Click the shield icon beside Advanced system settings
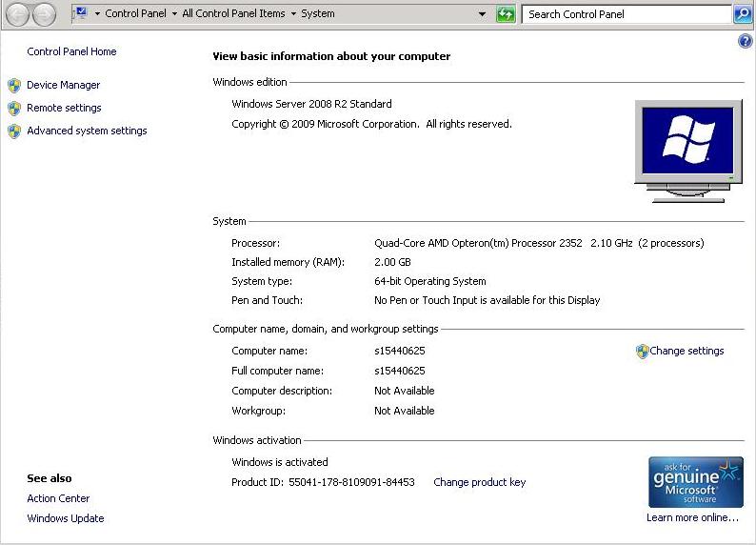The height and width of the screenshot is (545, 756). 14,131
